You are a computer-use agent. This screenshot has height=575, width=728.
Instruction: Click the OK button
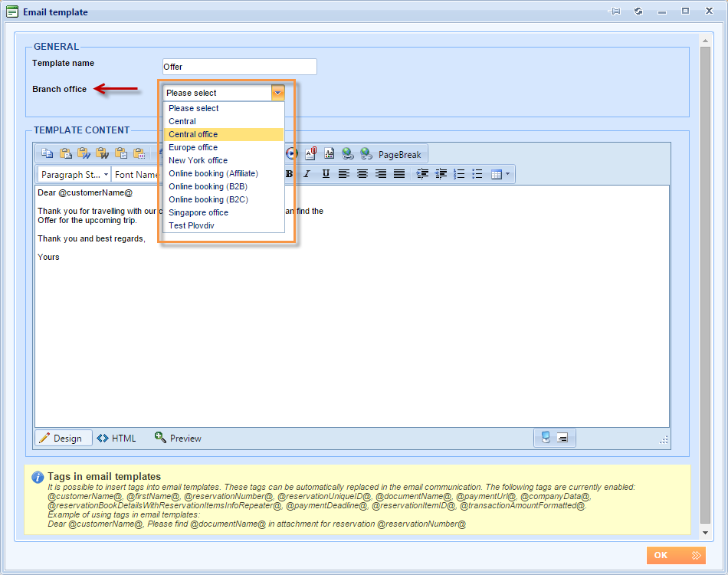click(676, 555)
